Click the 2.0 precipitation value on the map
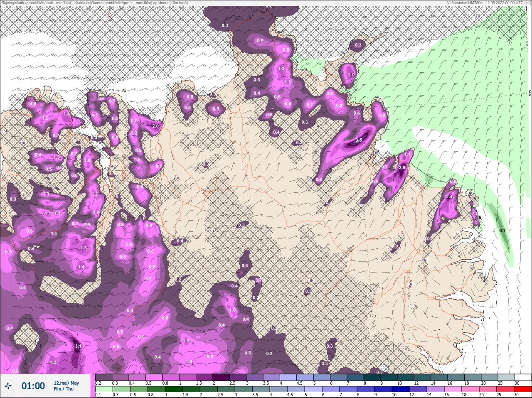Image resolution: width=532 pixels, height=398 pixels. [155, 126]
